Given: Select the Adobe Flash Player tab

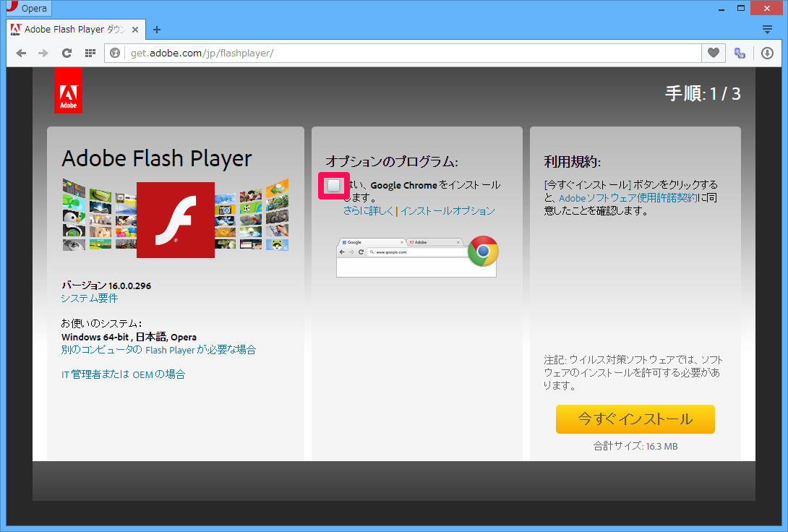Looking at the screenshot, I should point(69,30).
